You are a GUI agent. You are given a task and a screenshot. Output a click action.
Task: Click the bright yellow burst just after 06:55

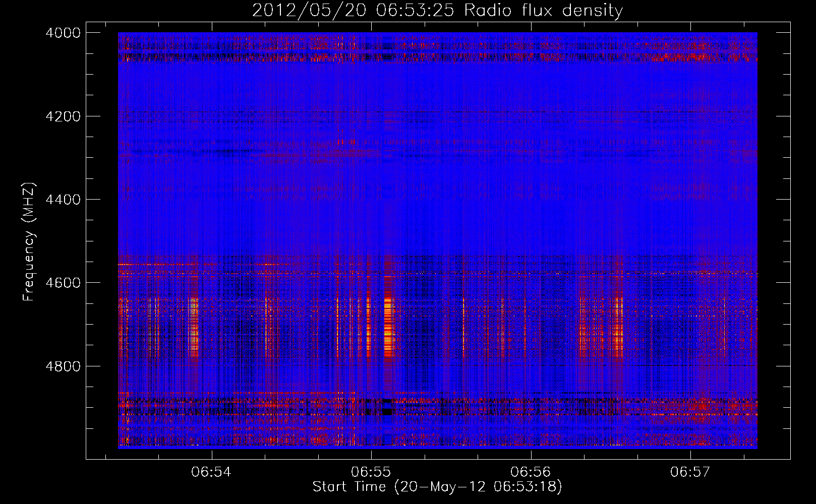(x=388, y=328)
